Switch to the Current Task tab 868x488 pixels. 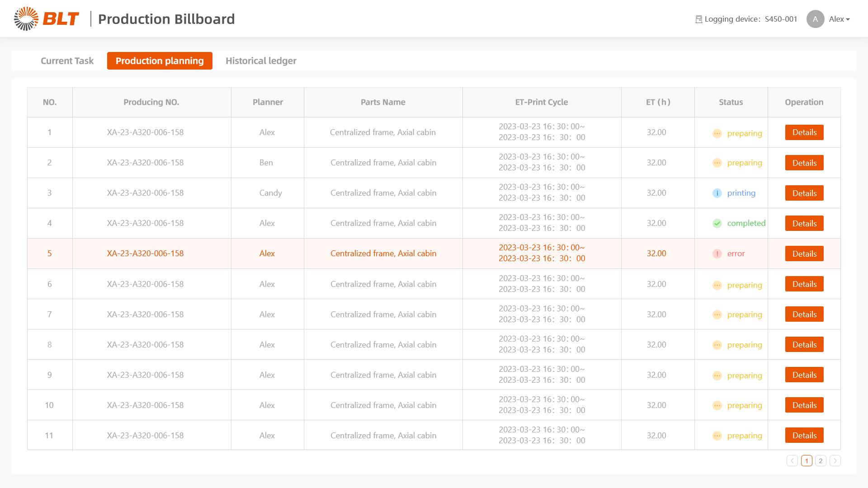[x=67, y=61]
